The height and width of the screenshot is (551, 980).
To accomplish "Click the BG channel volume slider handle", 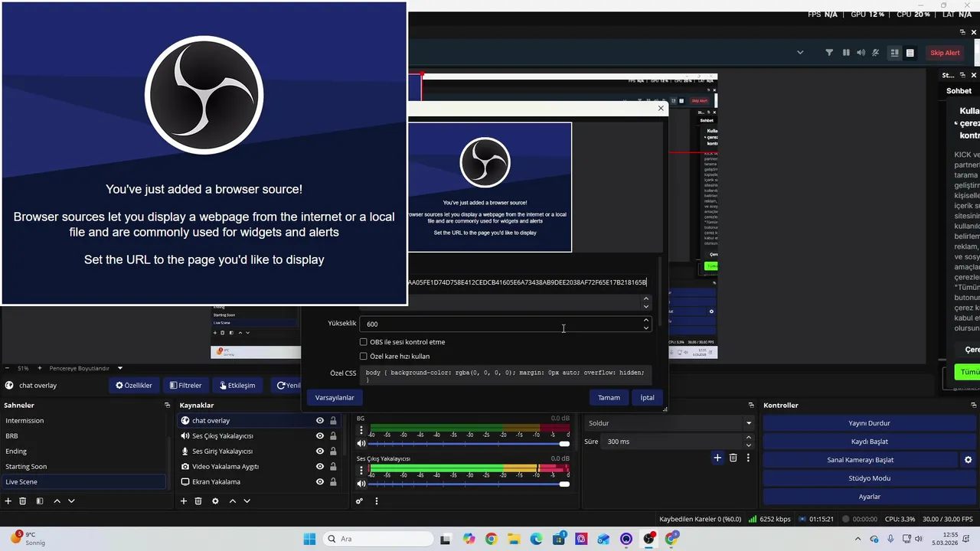I will 564,444.
